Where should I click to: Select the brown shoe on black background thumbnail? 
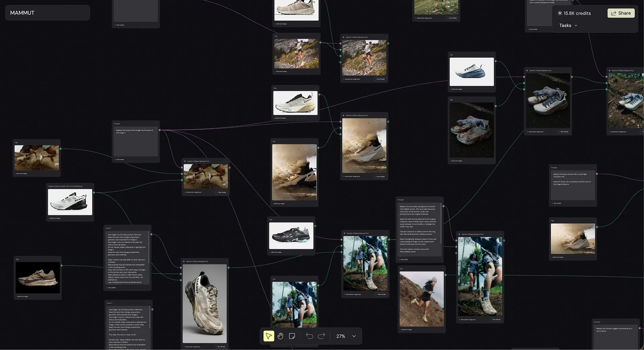pyautogui.click(x=38, y=278)
